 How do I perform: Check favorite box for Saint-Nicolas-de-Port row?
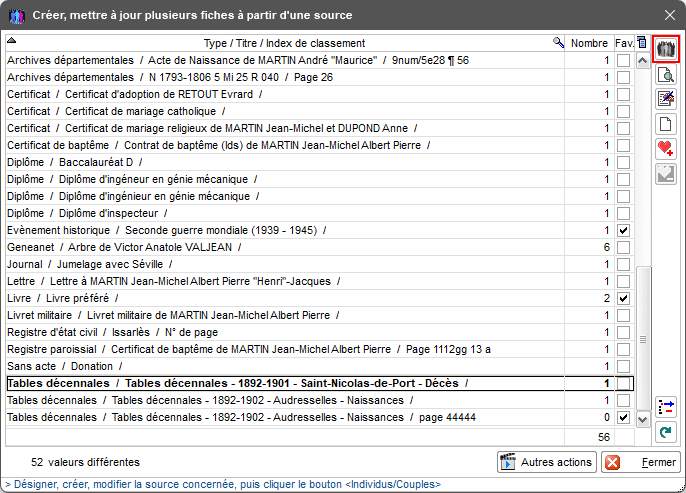click(623, 384)
